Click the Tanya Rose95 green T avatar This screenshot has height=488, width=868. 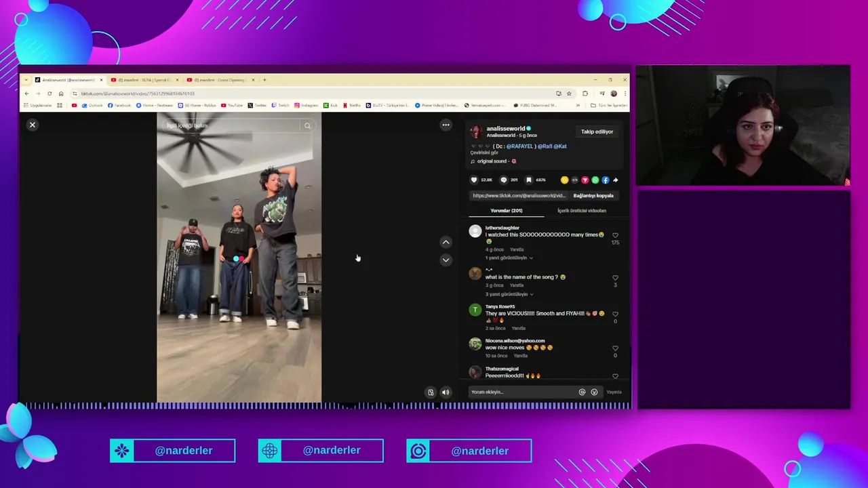(x=475, y=310)
